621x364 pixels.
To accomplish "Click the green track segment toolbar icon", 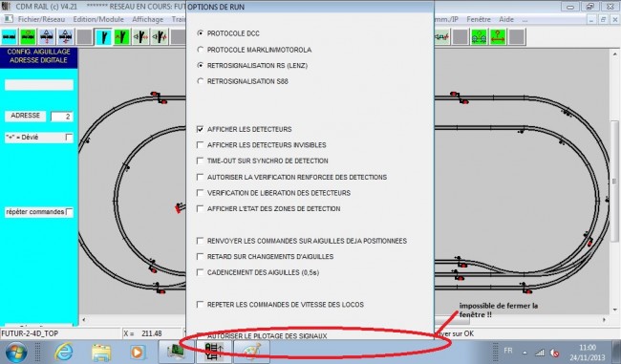I will click(28, 37).
